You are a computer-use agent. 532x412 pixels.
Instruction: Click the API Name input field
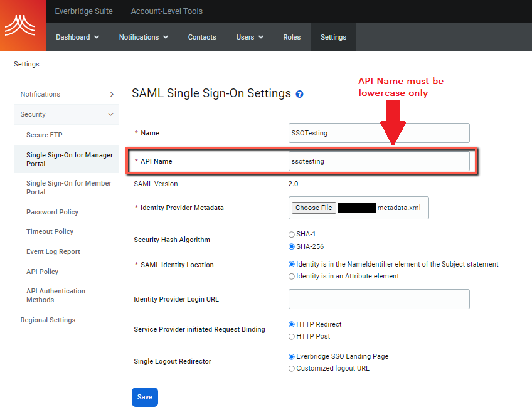379,161
